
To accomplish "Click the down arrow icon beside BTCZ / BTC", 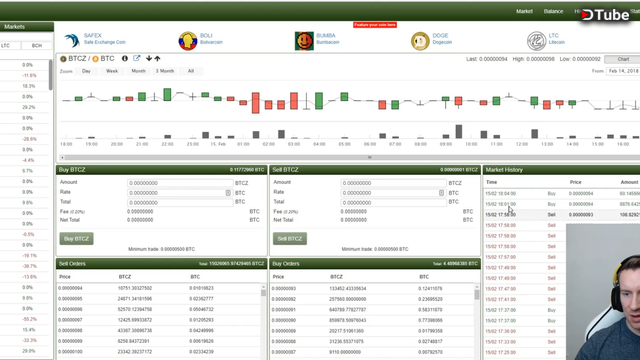I will click(x=149, y=59).
